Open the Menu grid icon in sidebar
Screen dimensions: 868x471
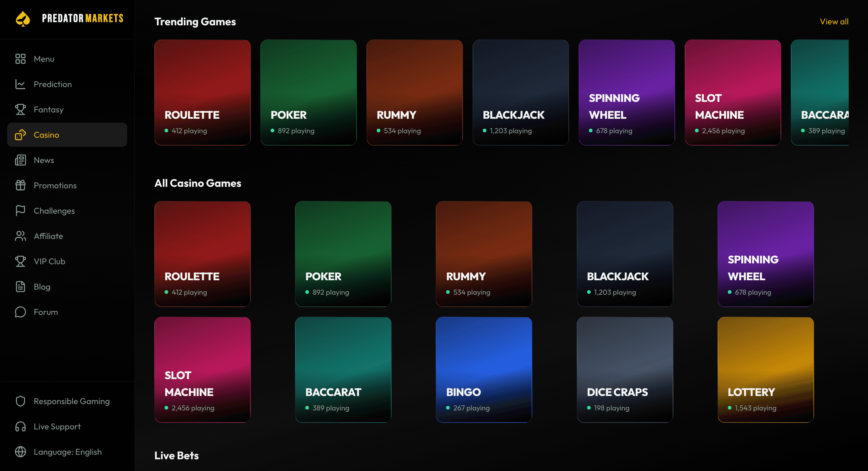point(20,59)
